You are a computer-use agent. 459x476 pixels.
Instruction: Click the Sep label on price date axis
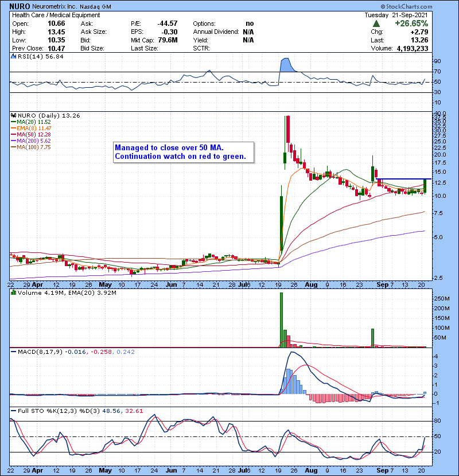(x=382, y=285)
